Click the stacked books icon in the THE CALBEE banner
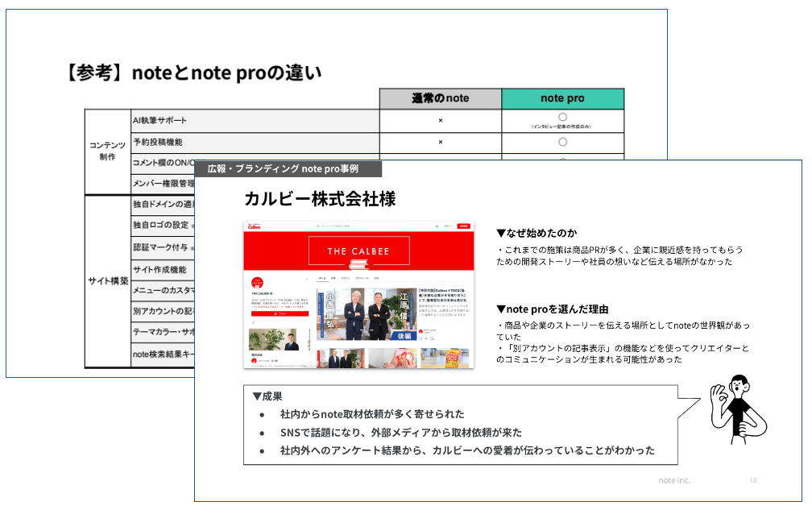Viewport: 812px width, 514px height. [359, 265]
